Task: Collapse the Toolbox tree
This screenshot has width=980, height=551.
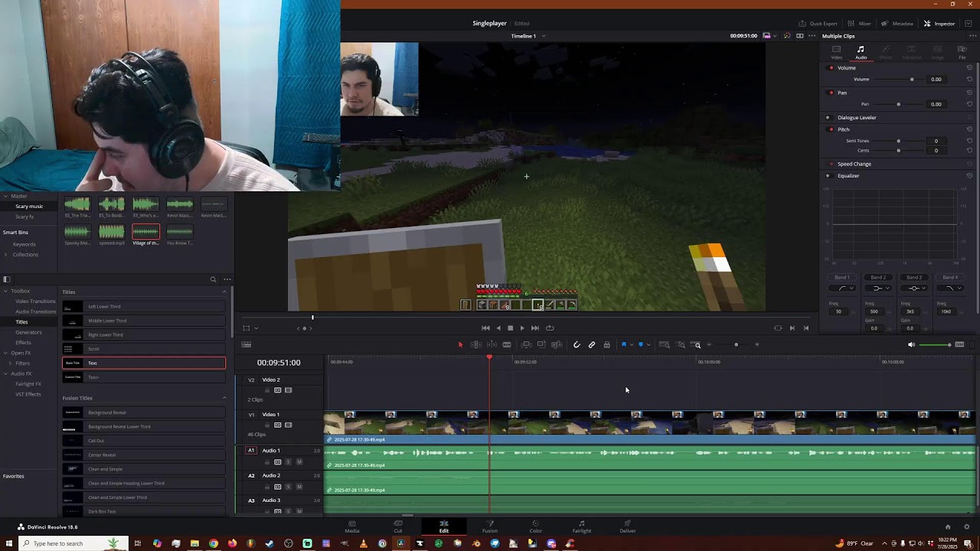Action: point(5,291)
